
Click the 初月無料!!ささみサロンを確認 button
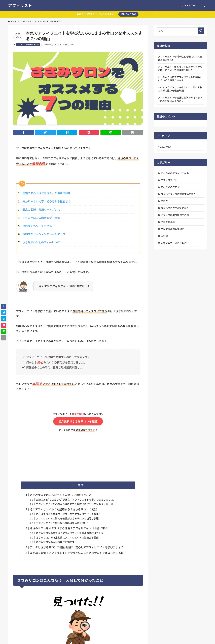(x=78, y=421)
